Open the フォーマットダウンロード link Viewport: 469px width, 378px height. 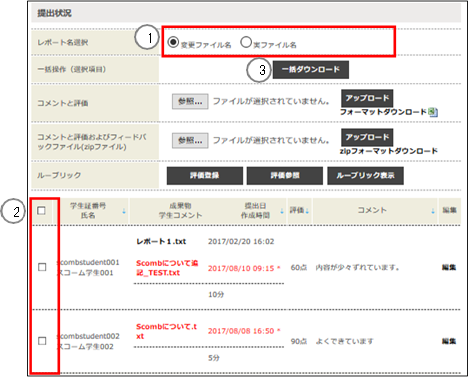pyautogui.click(x=383, y=112)
